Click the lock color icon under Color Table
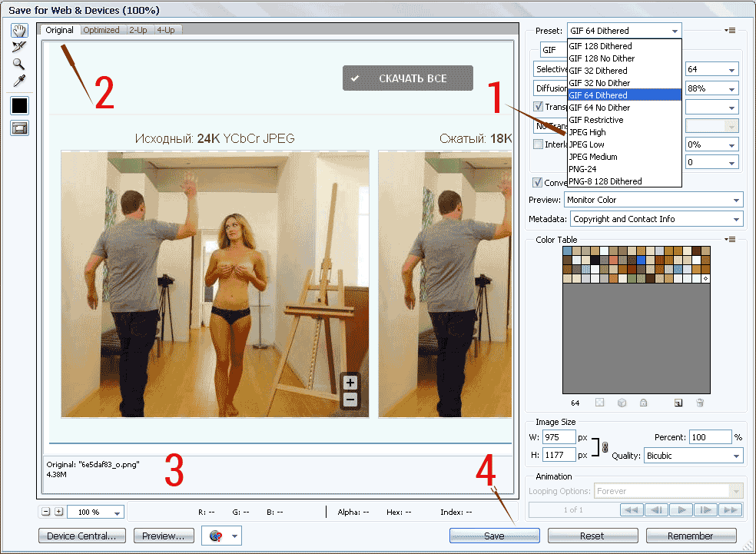 pos(643,403)
